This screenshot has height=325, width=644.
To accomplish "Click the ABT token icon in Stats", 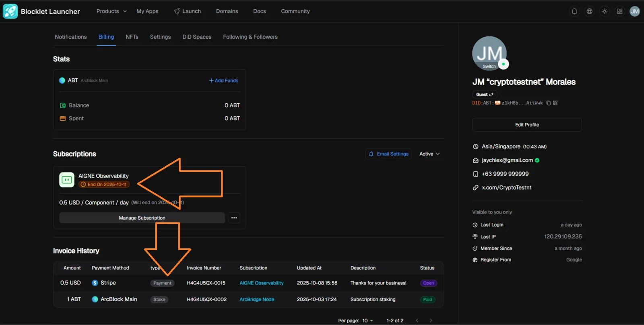I will click(x=62, y=80).
